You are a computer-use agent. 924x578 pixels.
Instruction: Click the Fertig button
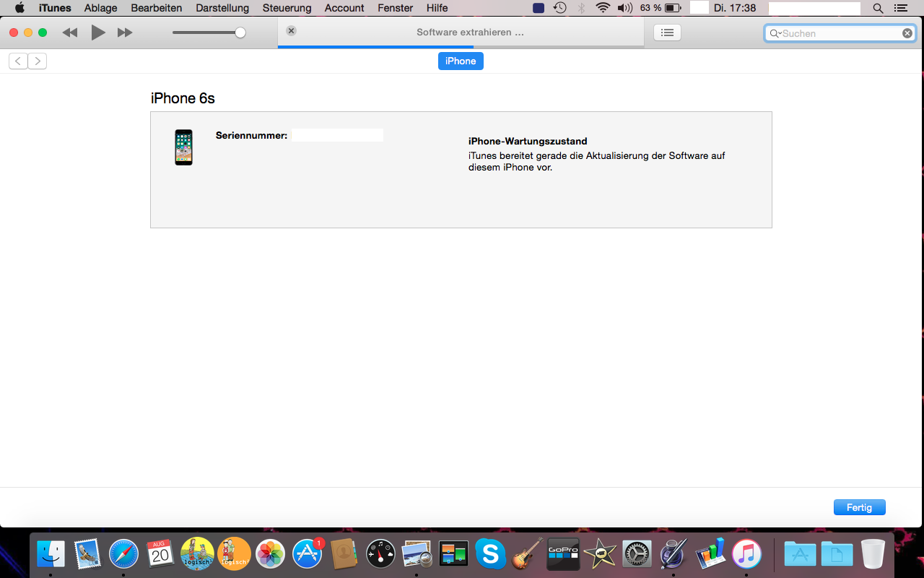[x=859, y=507]
